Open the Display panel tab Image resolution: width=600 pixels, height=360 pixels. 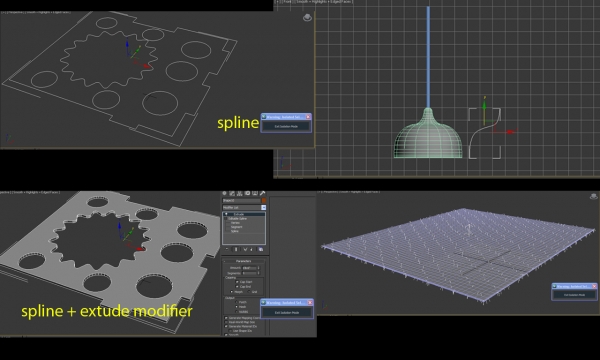[255, 193]
